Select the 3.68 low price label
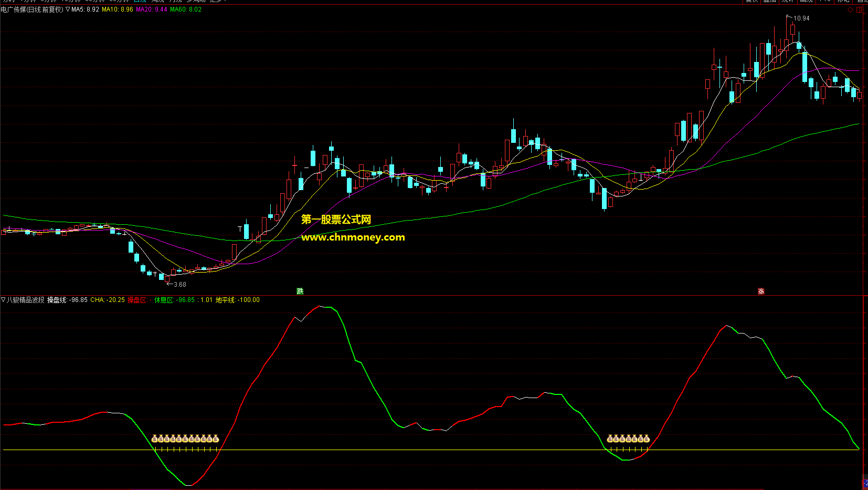This screenshot has width=868, height=490. pos(180,285)
